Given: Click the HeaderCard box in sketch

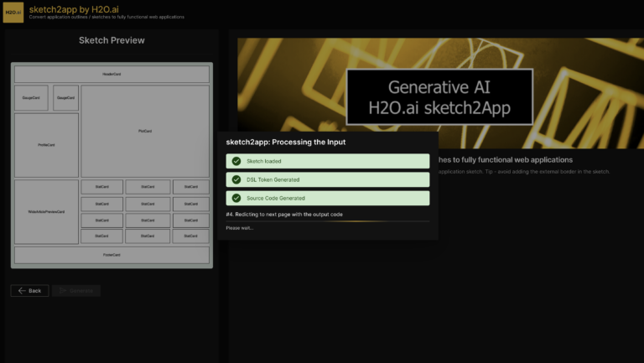Looking at the screenshot, I should (x=112, y=75).
